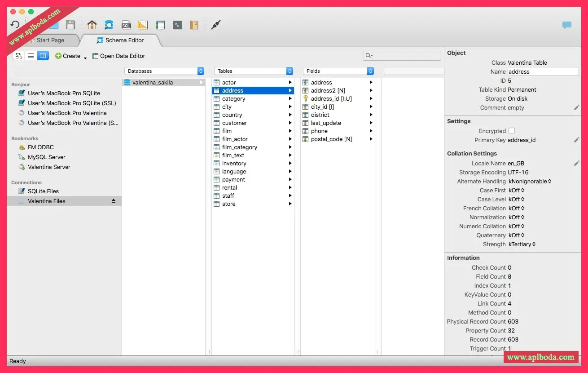
Task: Toggle the Encrypted checkbox
Action: [x=511, y=131]
